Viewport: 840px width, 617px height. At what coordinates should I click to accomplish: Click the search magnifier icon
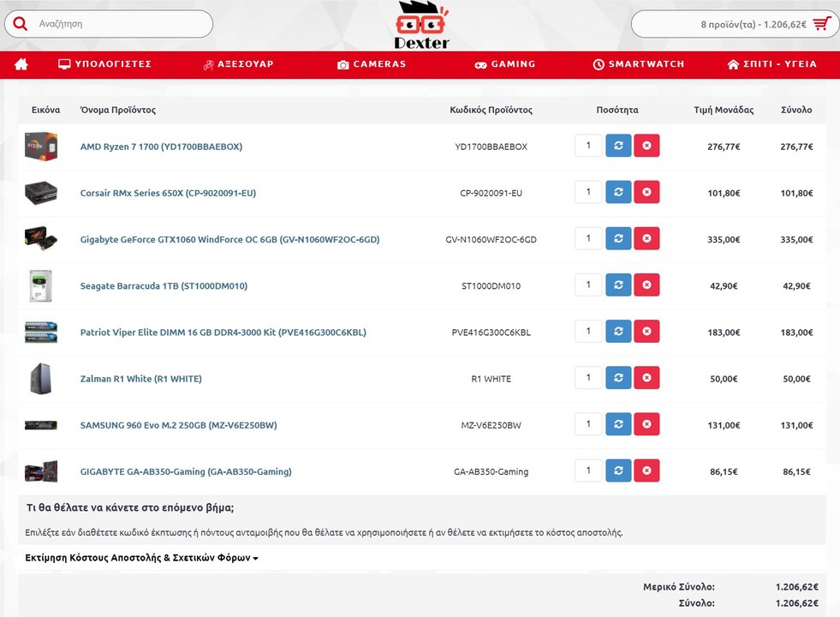(x=21, y=24)
